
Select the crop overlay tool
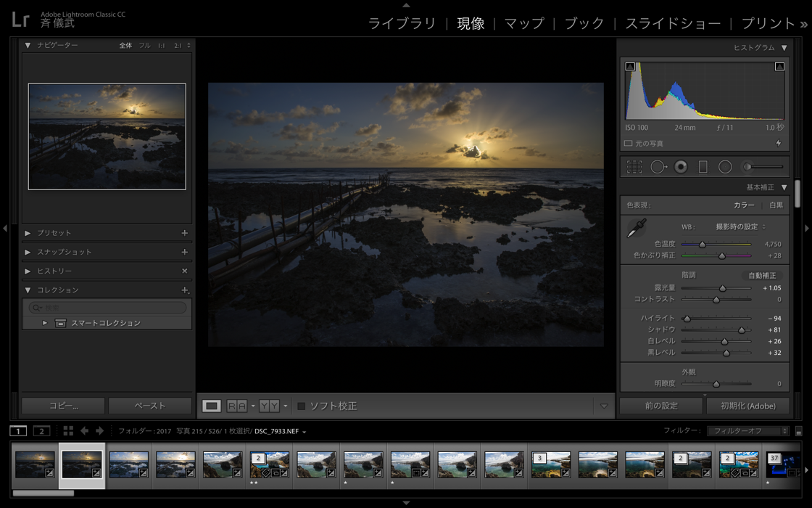[634, 167]
